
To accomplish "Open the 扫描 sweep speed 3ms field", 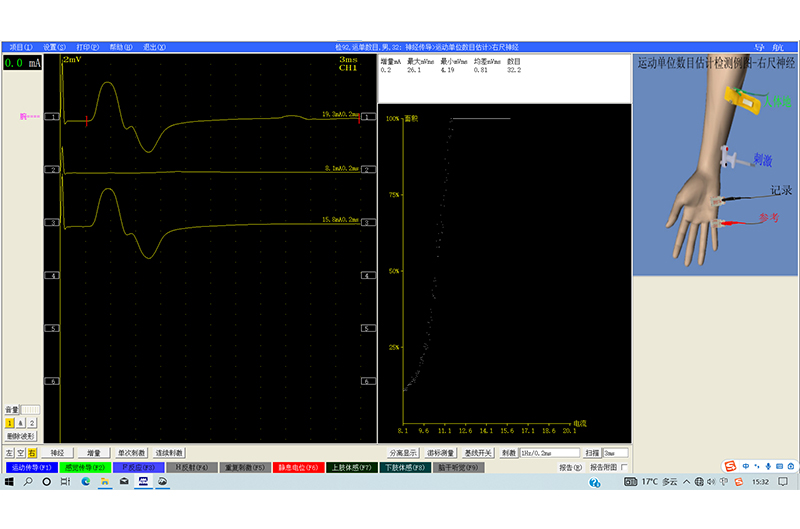I will click(615, 453).
